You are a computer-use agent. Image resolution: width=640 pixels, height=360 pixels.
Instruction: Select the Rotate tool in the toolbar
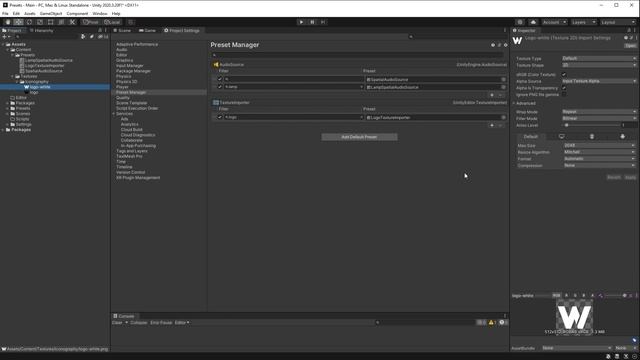pos(29,22)
